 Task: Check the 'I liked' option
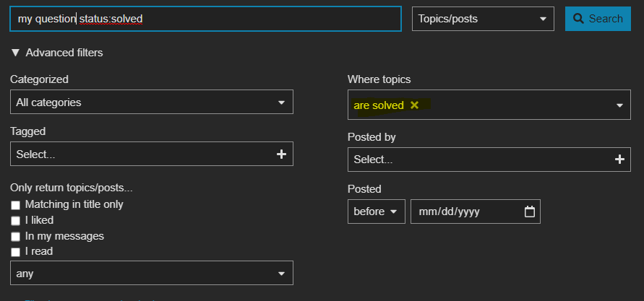click(x=15, y=221)
